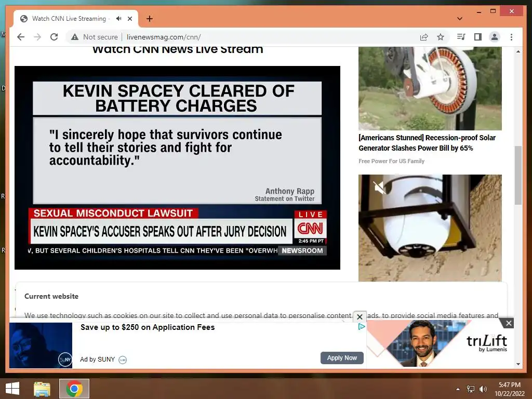Open the AdChoices icon on SUNY ad
The width and height of the screenshot is (532, 399).
[362, 327]
